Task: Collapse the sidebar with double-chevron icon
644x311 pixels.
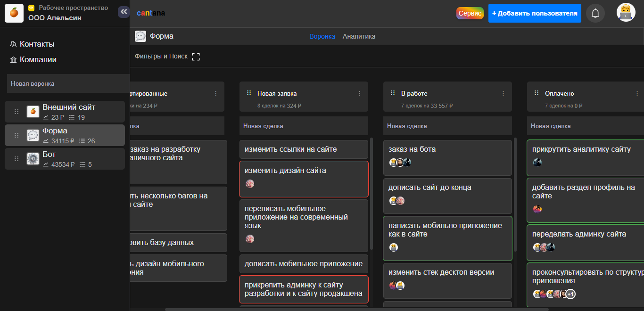Action: (124, 12)
